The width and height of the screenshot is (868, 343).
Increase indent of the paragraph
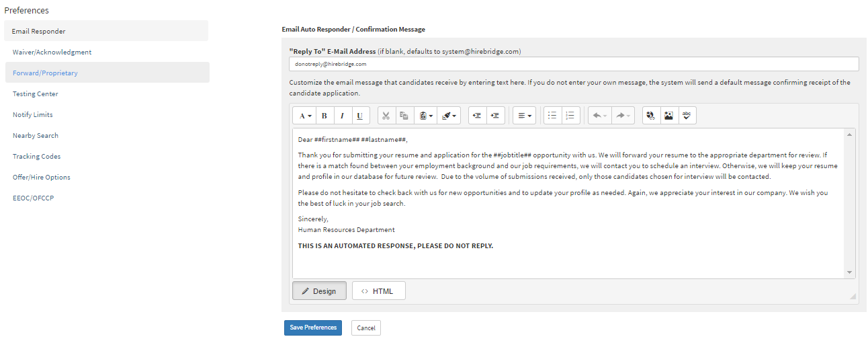(x=495, y=116)
